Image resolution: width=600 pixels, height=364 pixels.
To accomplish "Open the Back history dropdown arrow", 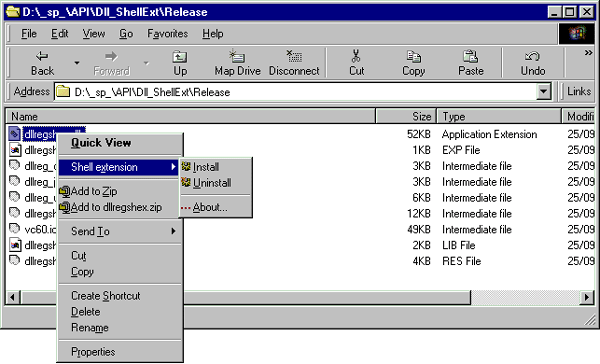I will click(77, 63).
